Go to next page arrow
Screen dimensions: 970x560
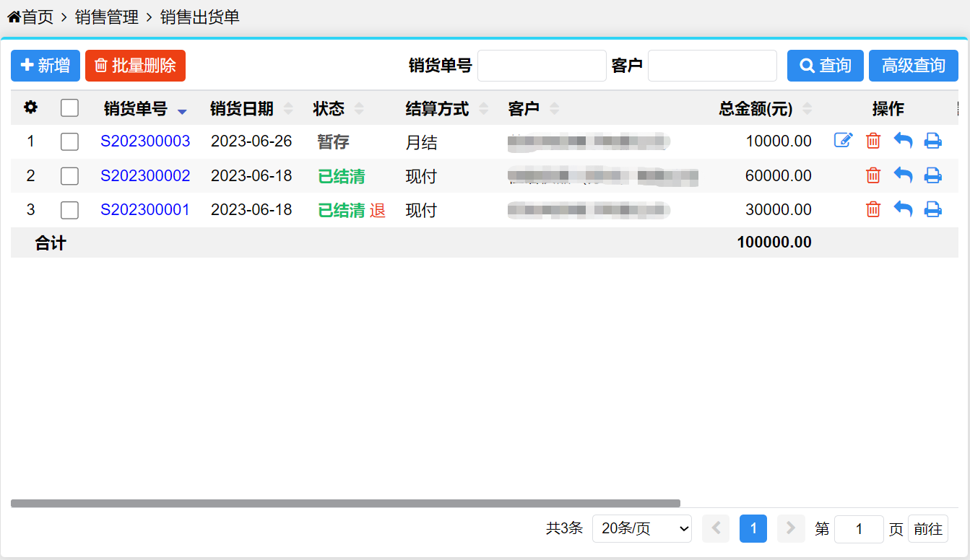[x=791, y=529]
